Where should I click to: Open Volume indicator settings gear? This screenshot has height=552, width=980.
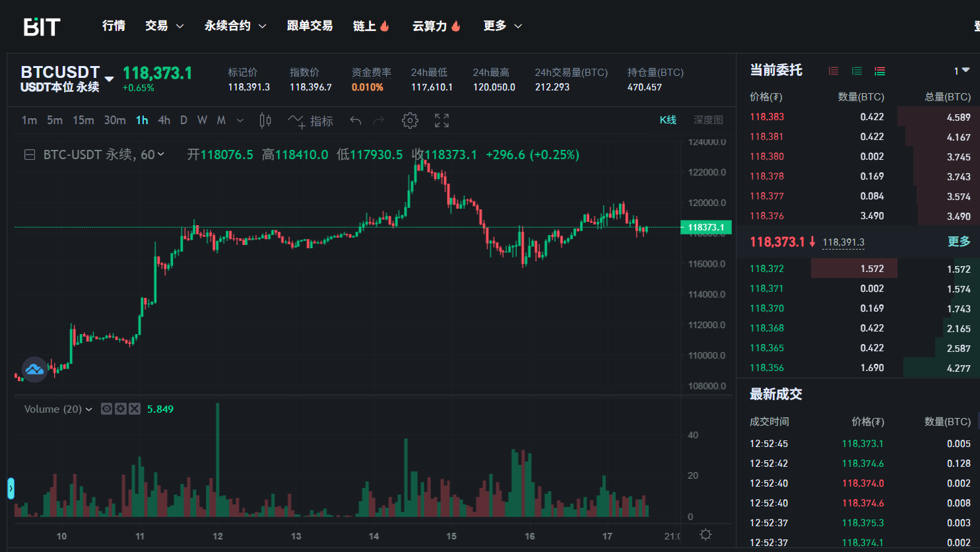point(120,409)
